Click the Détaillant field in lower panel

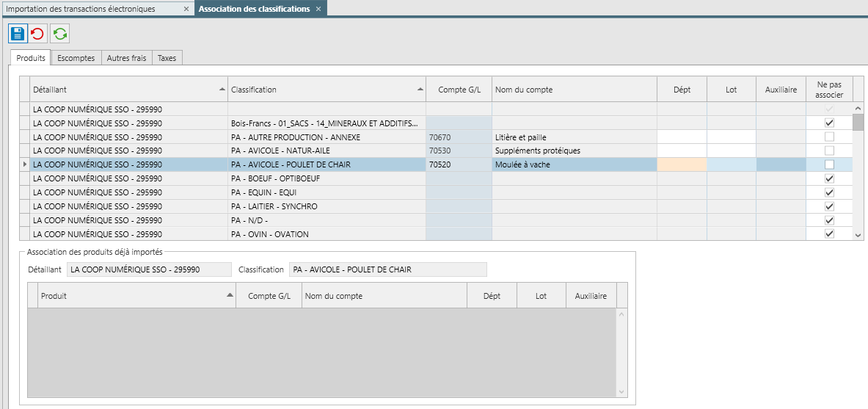point(149,270)
